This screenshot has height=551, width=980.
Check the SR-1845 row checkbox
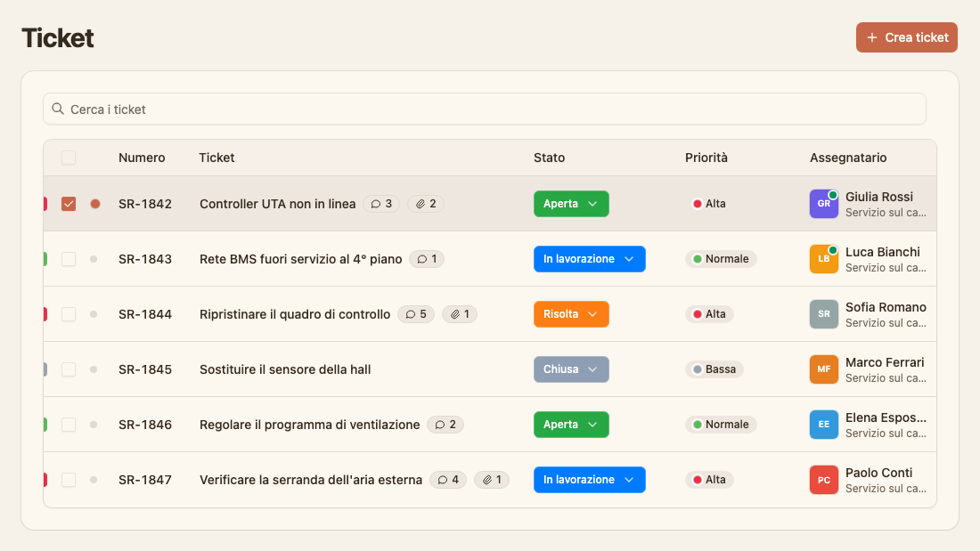(69, 369)
